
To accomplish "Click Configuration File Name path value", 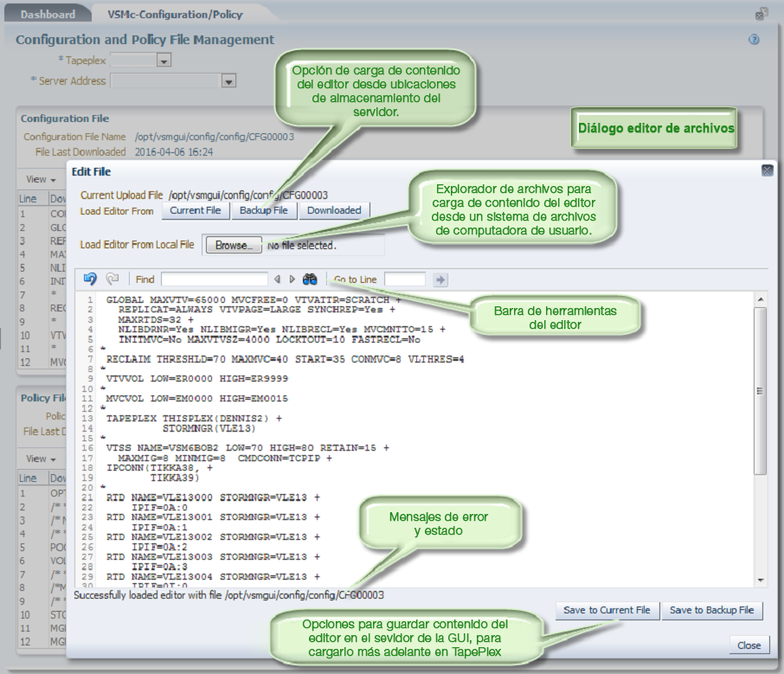I will click(214, 137).
